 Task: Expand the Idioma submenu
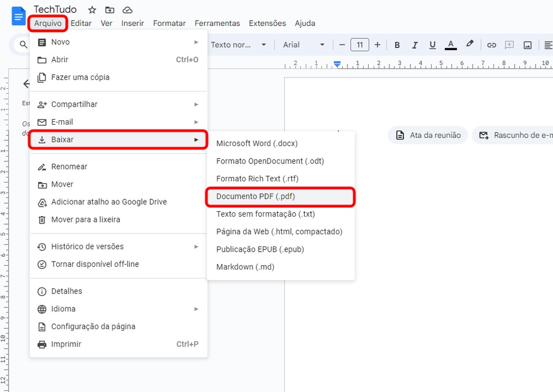click(118, 309)
